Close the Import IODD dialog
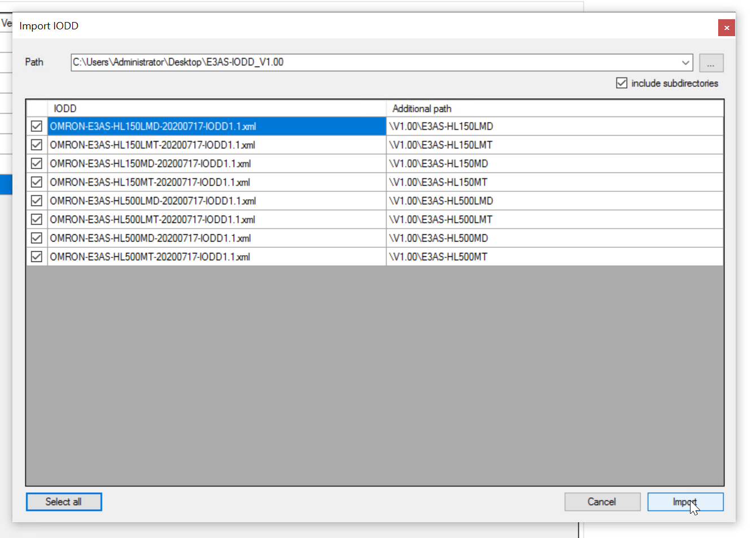 pos(727,28)
